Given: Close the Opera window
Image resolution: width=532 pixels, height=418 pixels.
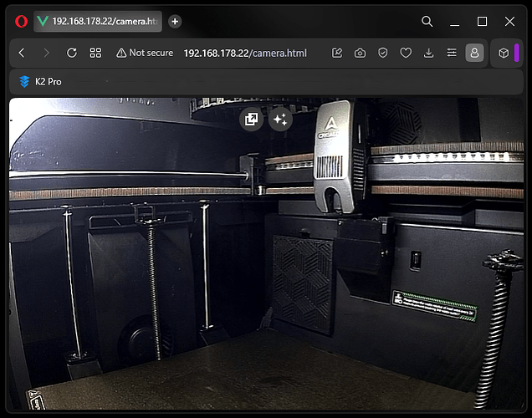Looking at the screenshot, I should click(x=509, y=22).
